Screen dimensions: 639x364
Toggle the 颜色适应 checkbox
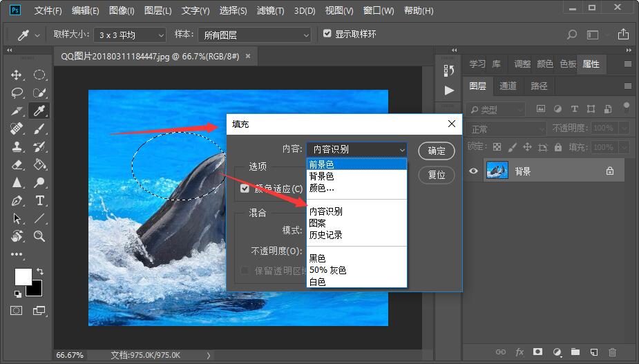click(x=245, y=189)
